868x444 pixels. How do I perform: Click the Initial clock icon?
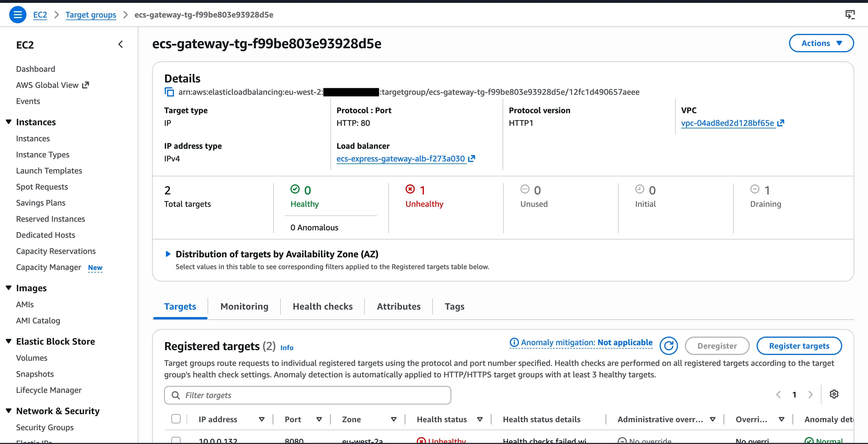pos(640,189)
